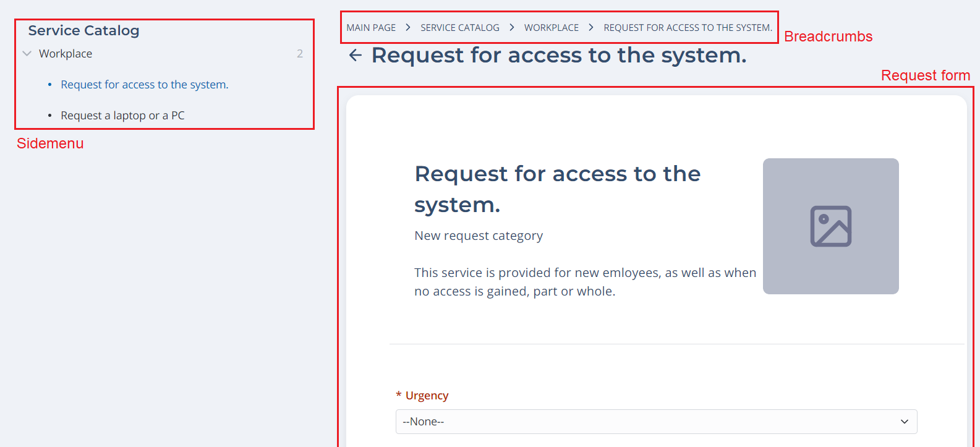Click the image placeholder icon

pyautogui.click(x=830, y=226)
